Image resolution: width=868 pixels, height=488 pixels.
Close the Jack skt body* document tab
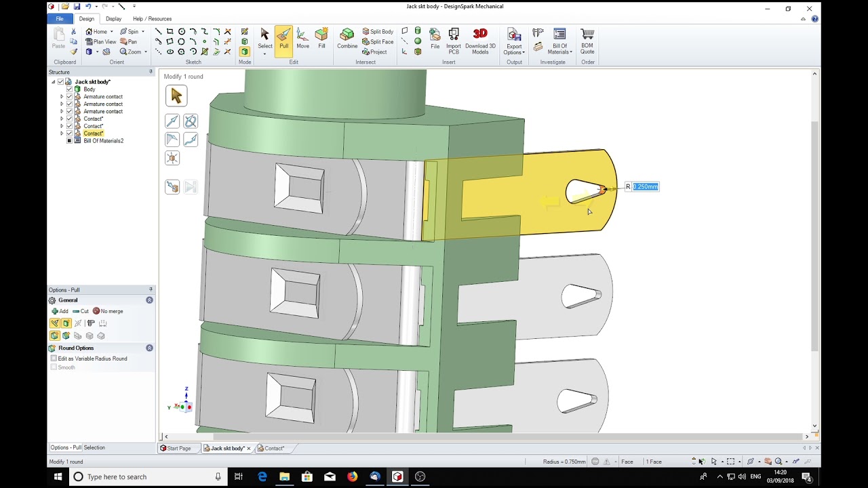[249, 448]
